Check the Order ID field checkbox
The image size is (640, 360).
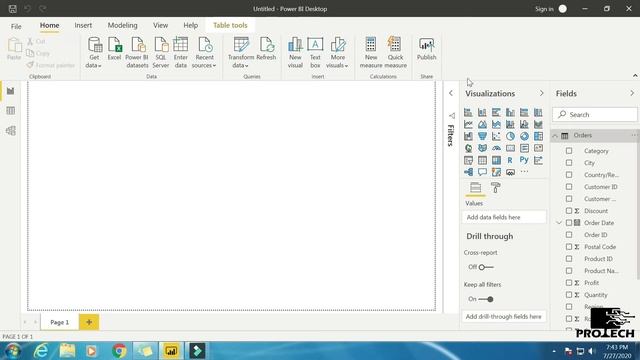point(569,235)
